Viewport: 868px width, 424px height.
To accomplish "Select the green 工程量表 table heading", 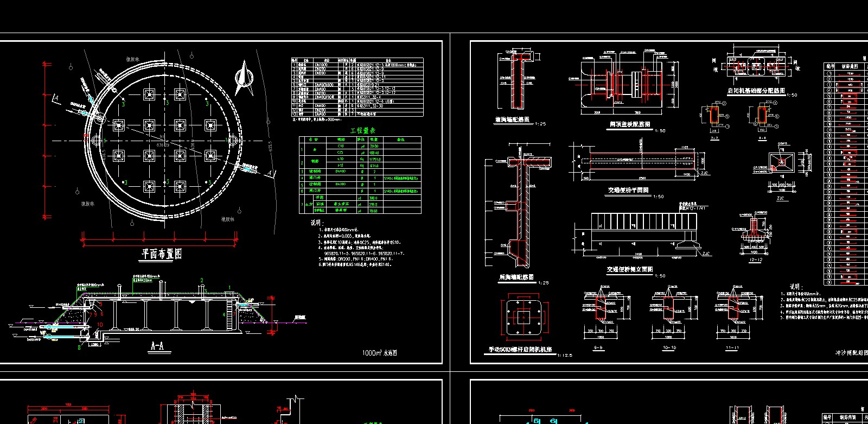I will 362,131.
